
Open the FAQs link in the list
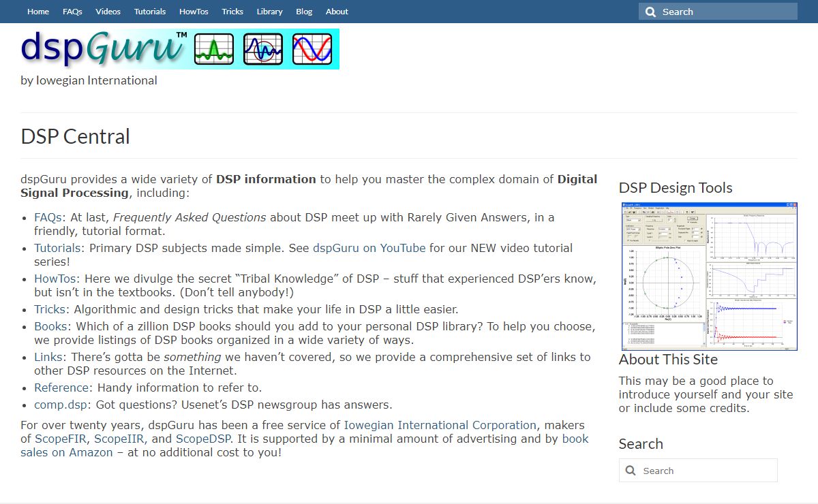coord(48,217)
